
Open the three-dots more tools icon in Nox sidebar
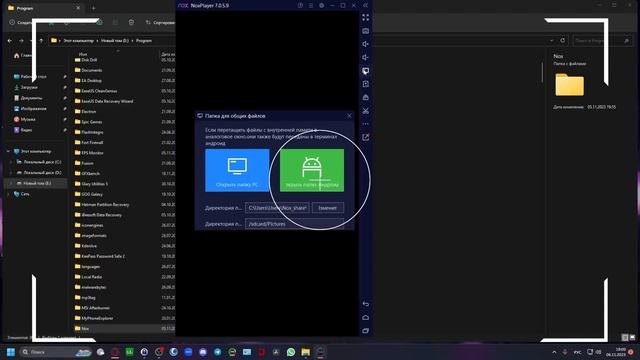point(366,124)
